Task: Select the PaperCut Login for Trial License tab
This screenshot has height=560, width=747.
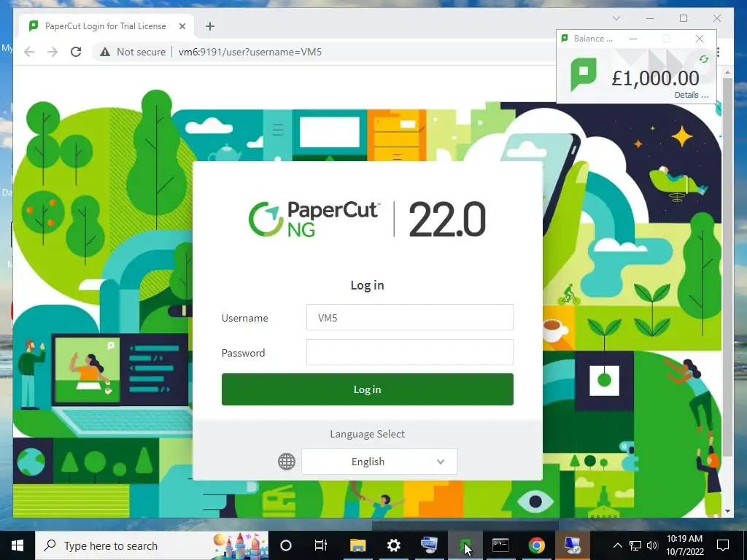Action: coord(105,26)
